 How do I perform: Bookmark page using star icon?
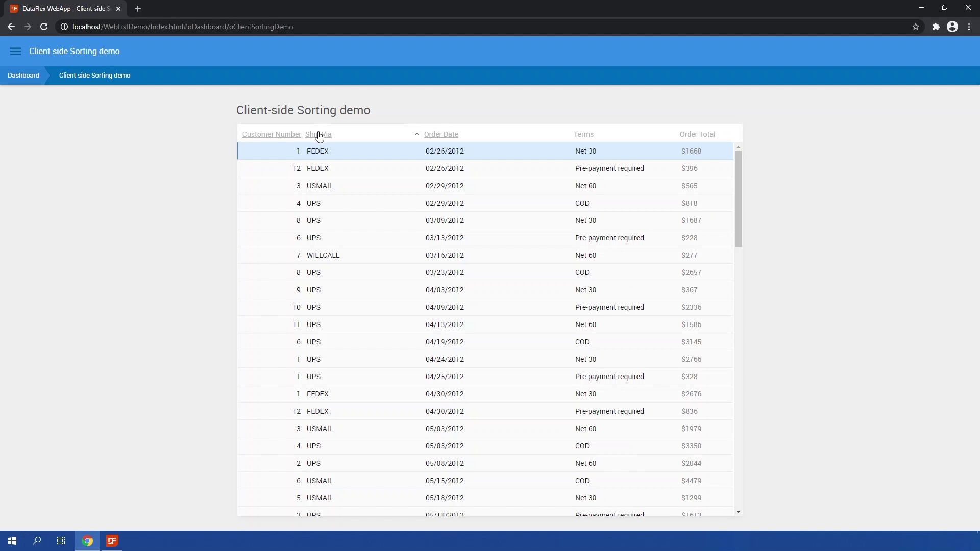[x=916, y=27]
